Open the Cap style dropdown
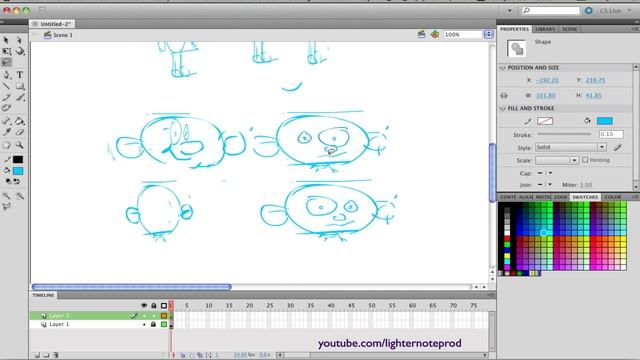 coord(544,173)
